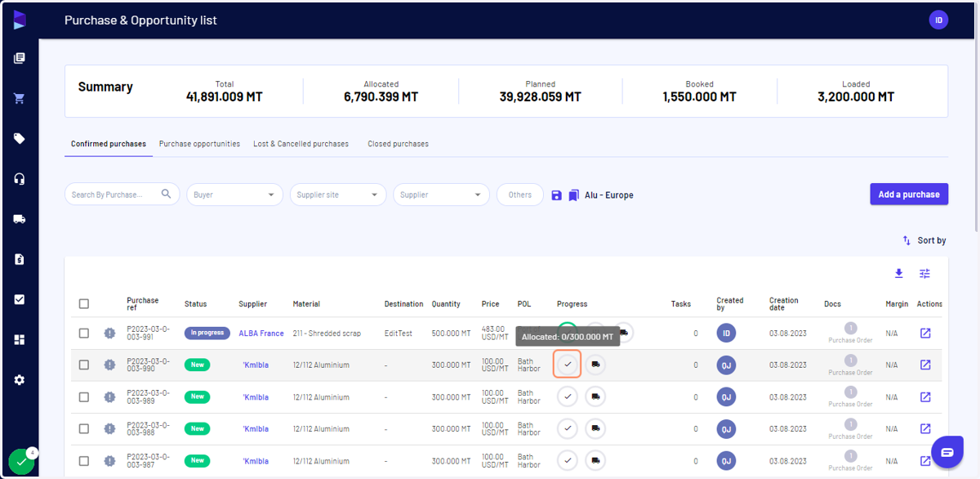
Task: Open the tag icon in left sidebar
Action: [x=20, y=138]
